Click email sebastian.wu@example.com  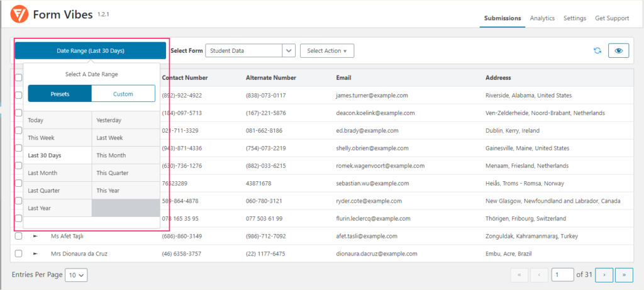pos(372,183)
